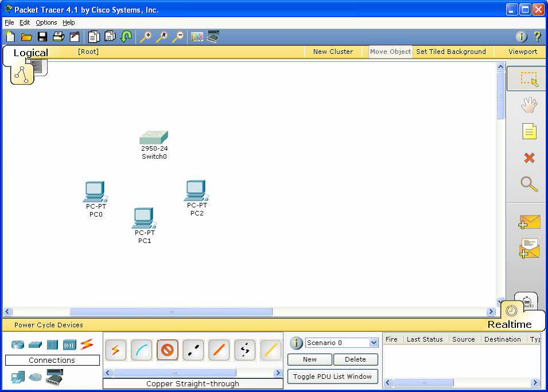The width and height of the screenshot is (548, 392).
Task: Pick the yellow Coaxial cable
Action: (x=271, y=350)
